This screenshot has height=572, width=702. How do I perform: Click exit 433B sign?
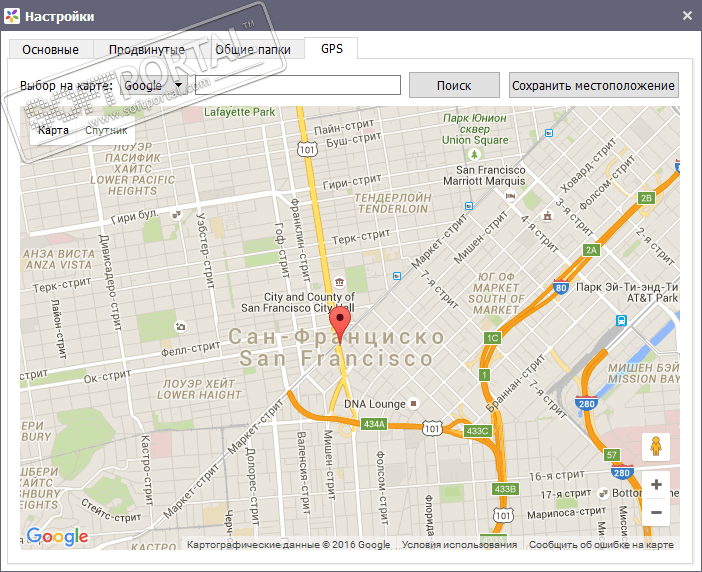(505, 489)
